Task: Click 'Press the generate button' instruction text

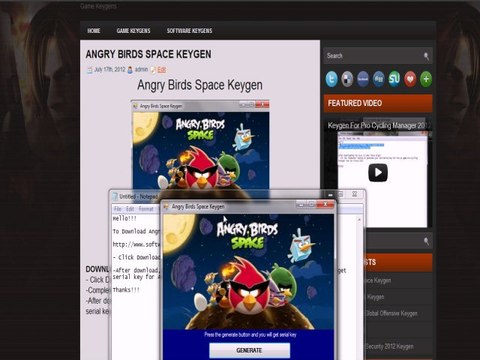Action: tap(250, 335)
